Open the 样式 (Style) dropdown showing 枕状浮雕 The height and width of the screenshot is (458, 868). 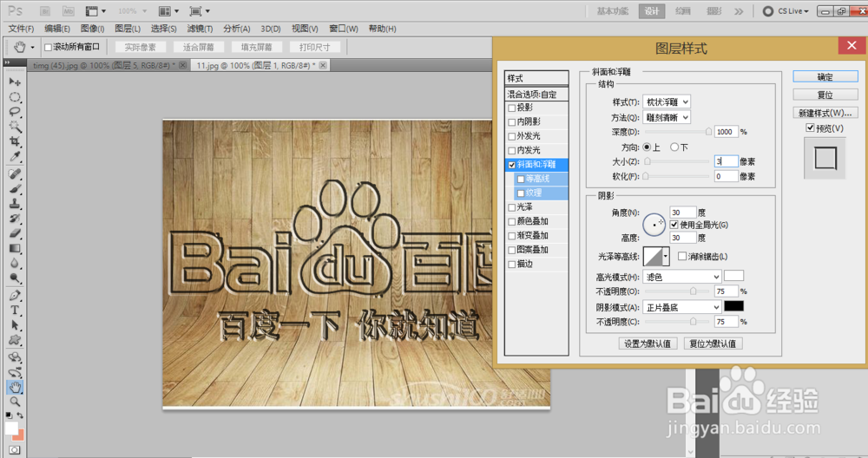coord(667,101)
